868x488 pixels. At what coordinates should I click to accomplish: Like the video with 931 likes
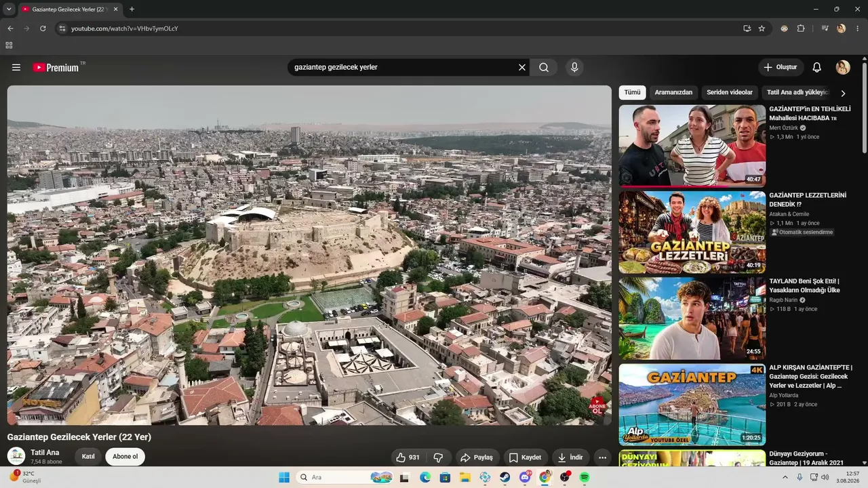point(408,457)
